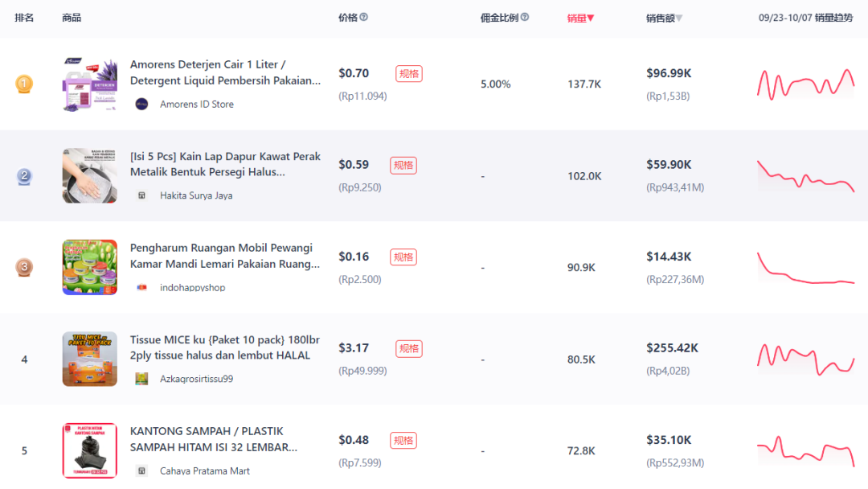Viewport: 868px width, 489px height.
Task: Click the Kantong Sampah product thumbnail
Action: [x=90, y=450]
